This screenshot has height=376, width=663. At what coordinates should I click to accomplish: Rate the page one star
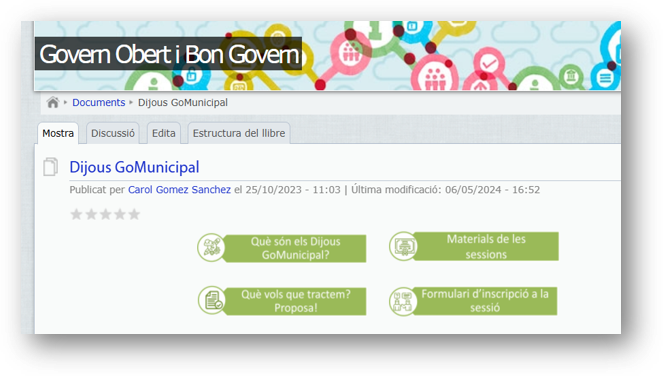(x=76, y=214)
